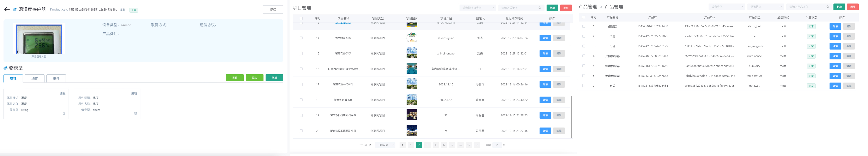Click 编辑 for 隧道监控系统项目-小司
868x156 pixels.
559,131
